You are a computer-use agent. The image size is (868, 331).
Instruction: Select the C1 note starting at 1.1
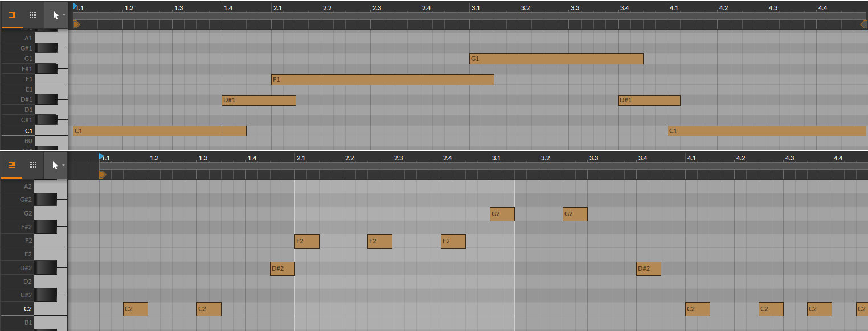click(159, 131)
